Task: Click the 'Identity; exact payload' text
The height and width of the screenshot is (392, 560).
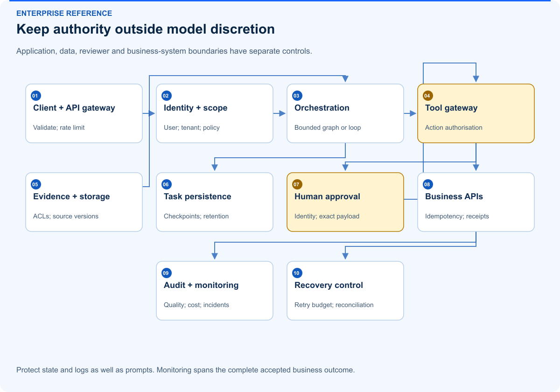Action: (327, 216)
